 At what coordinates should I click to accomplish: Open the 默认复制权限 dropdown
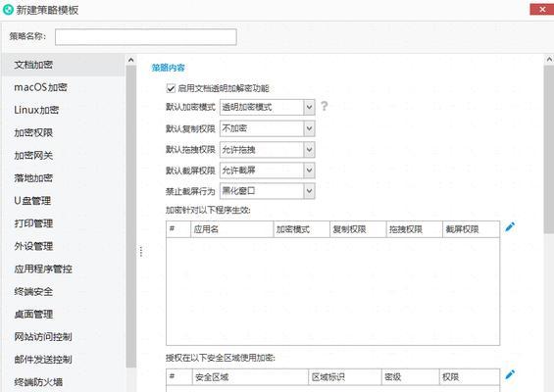pos(267,128)
